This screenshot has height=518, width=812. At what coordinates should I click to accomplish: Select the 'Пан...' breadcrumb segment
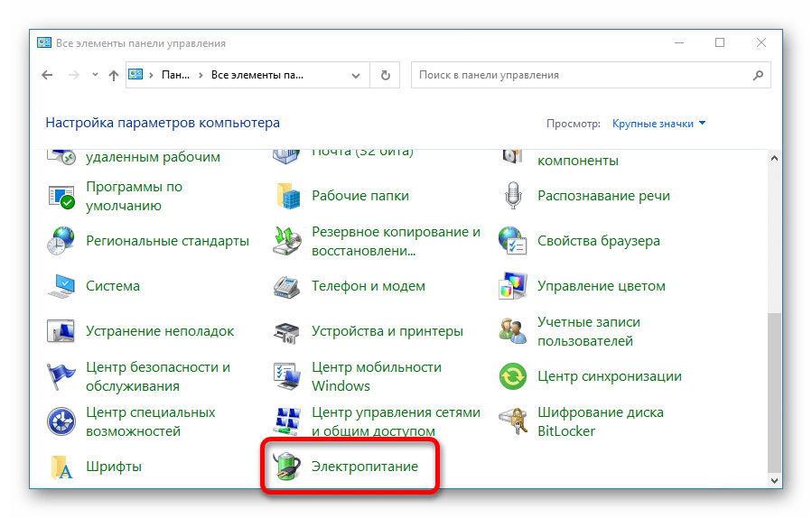174,76
